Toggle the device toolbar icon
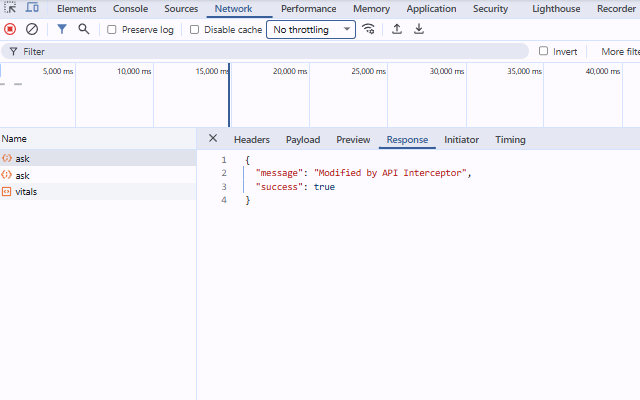Screen dimensions: 640x400 pos(32,7)
